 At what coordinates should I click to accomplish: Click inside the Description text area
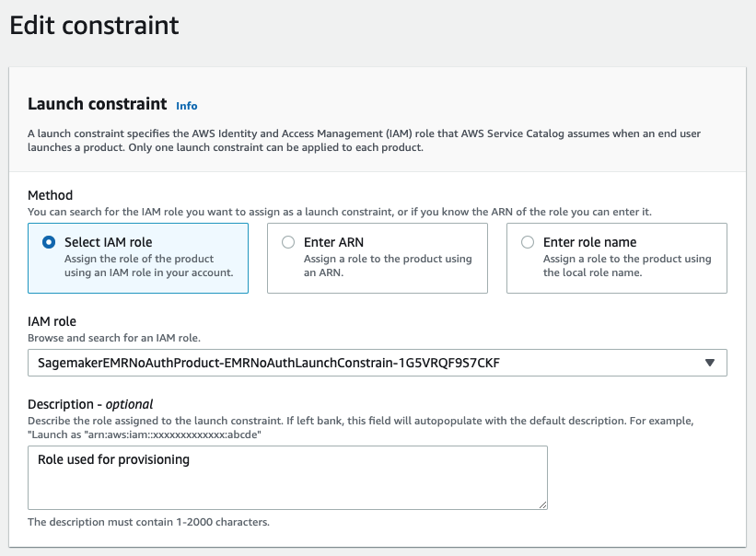287,483
